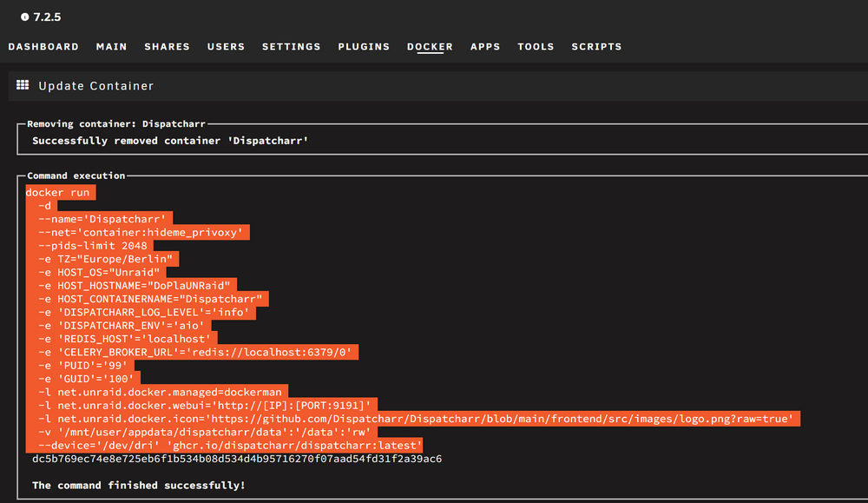The height and width of the screenshot is (503, 868).
Task: Select the Docker tab
Action: (x=430, y=47)
